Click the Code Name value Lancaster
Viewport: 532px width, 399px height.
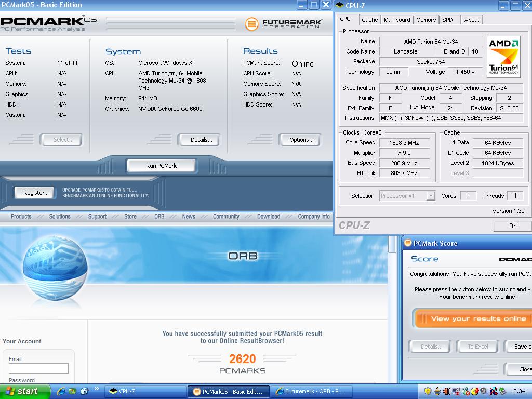[x=406, y=51]
